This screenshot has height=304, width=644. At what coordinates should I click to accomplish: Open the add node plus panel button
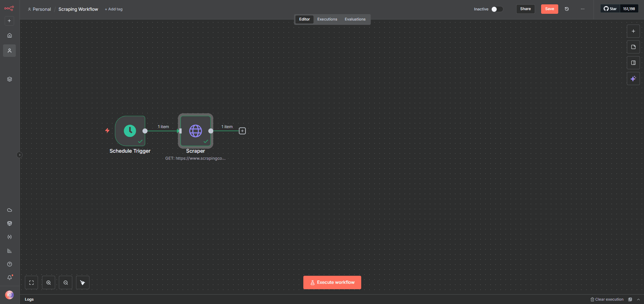(633, 31)
